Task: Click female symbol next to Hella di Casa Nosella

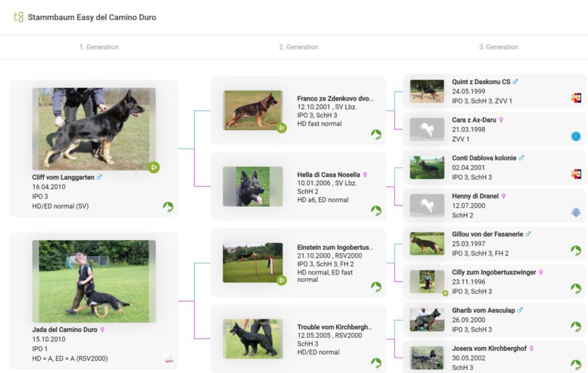Action: [x=365, y=174]
